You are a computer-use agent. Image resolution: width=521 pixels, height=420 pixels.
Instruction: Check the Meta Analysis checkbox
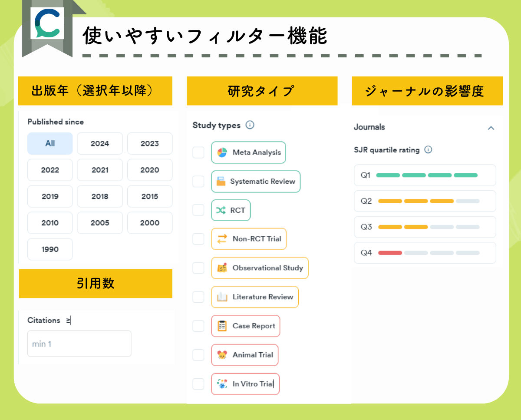click(x=198, y=152)
